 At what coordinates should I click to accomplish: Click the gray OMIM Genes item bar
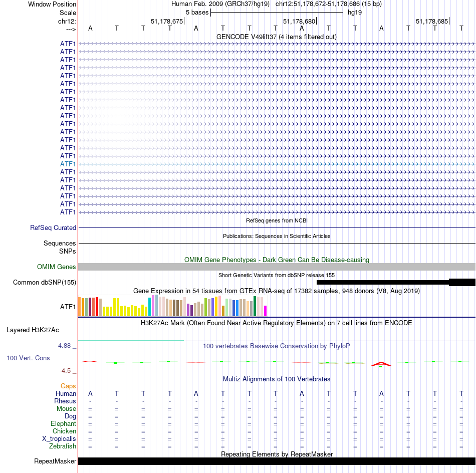coord(277,267)
